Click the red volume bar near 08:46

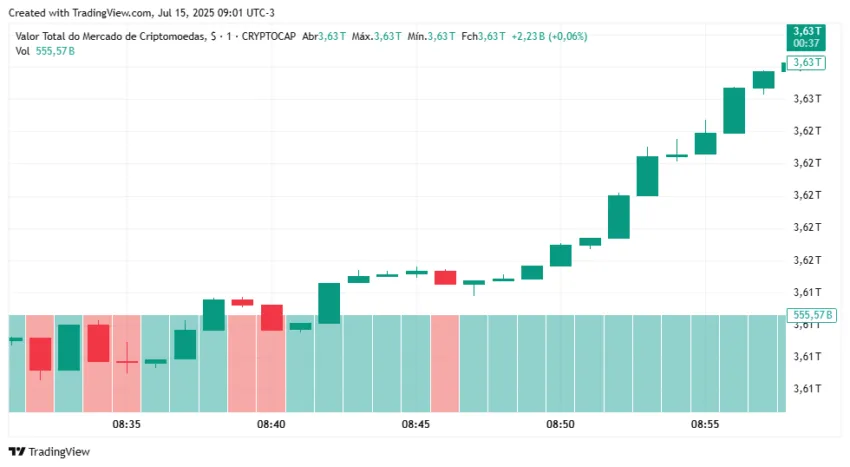click(445, 363)
